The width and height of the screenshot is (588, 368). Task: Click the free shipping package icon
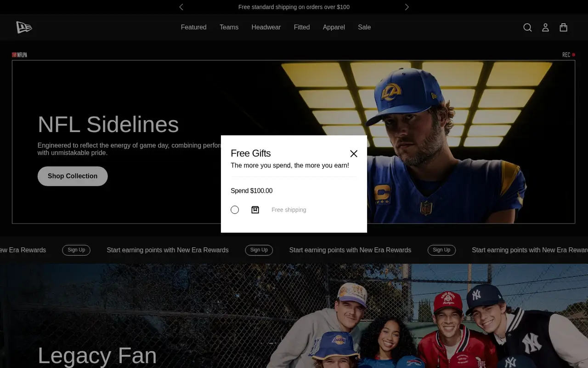click(255, 210)
